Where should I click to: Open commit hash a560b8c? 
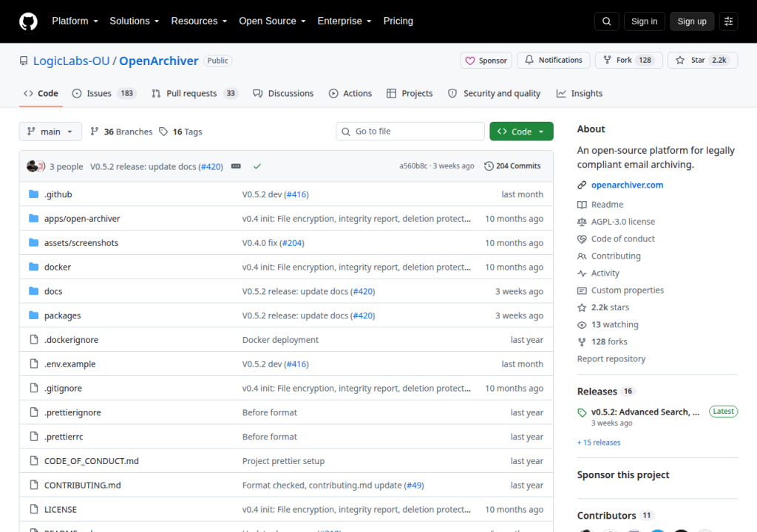point(413,166)
